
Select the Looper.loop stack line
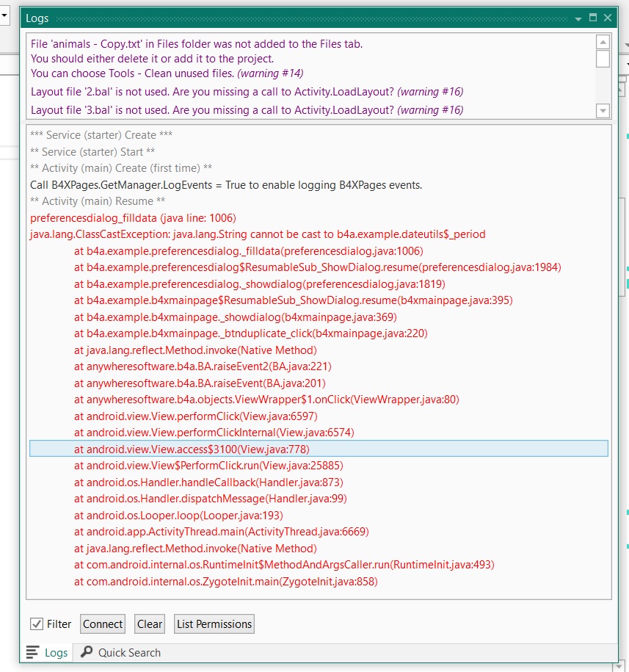click(178, 515)
